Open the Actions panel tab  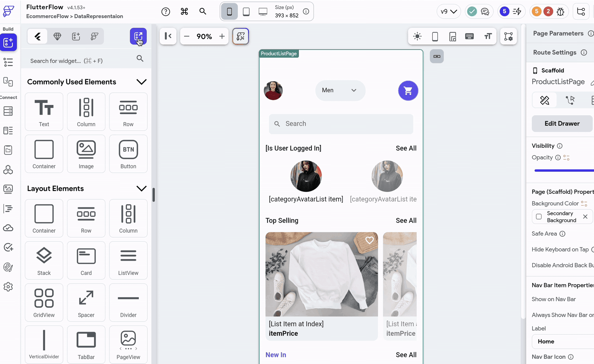pyautogui.click(x=570, y=100)
